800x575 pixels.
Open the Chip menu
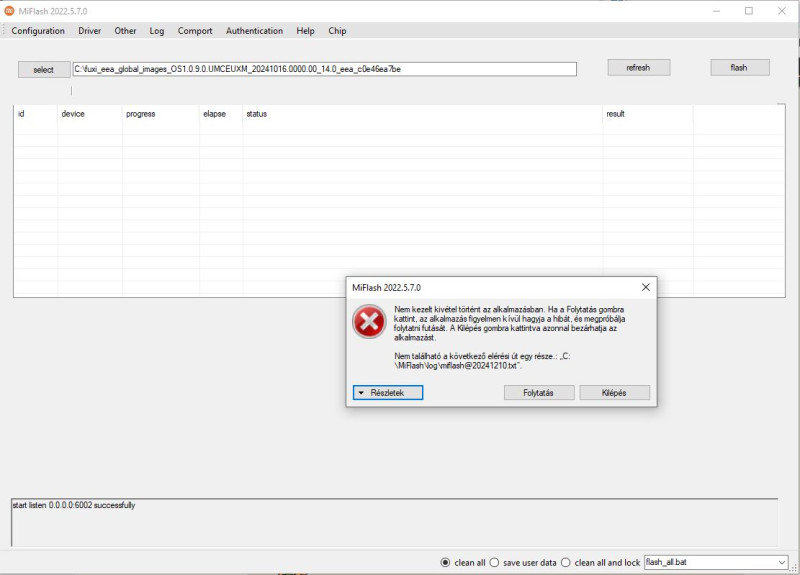(337, 31)
